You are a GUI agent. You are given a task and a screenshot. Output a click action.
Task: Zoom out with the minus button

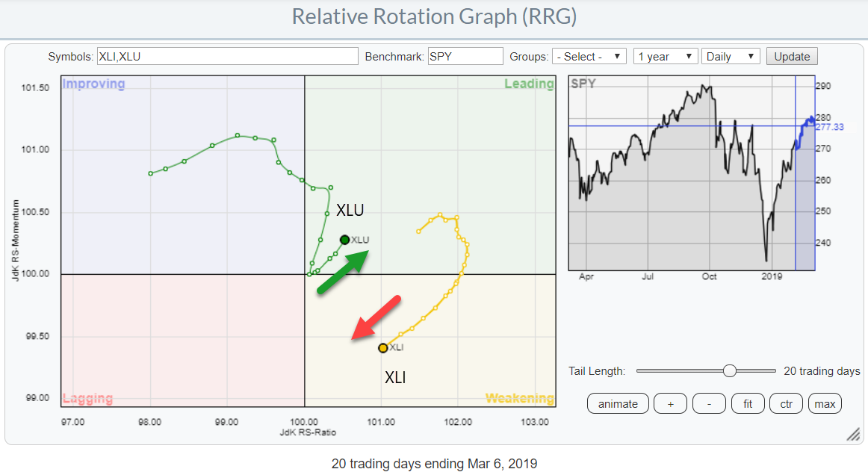pos(709,404)
